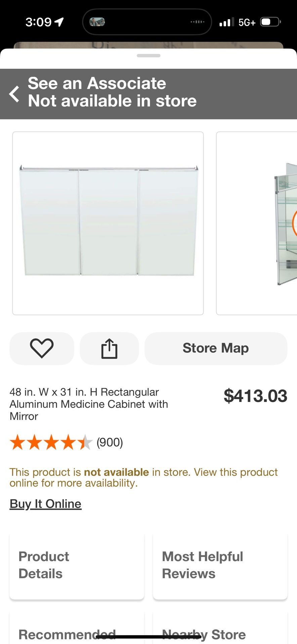
Task: Tap the location arrow in status bar
Action: 59,22
